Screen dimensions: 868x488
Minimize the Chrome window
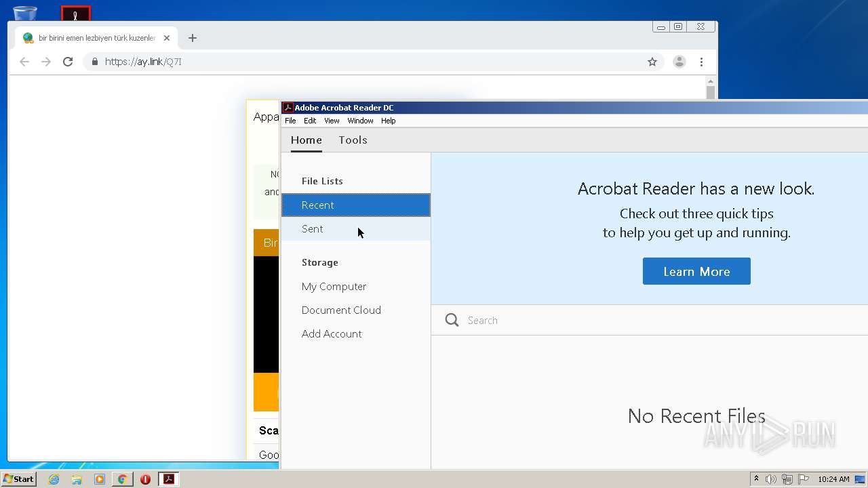pos(660,27)
